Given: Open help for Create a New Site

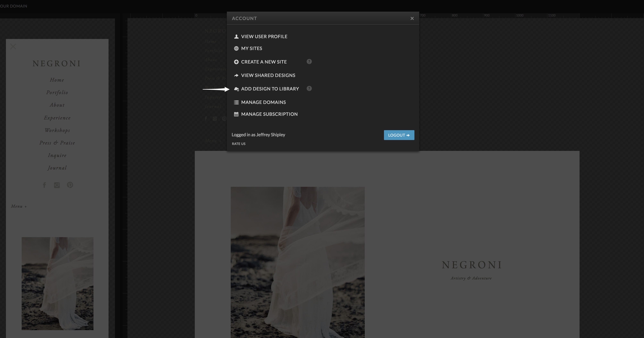Looking at the screenshot, I should point(309,62).
